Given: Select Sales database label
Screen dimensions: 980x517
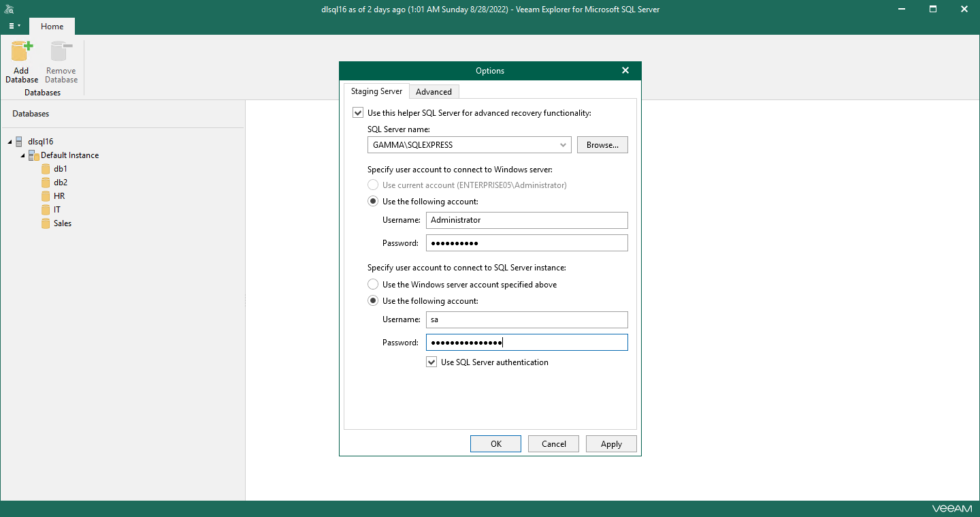Looking at the screenshot, I should click(63, 223).
